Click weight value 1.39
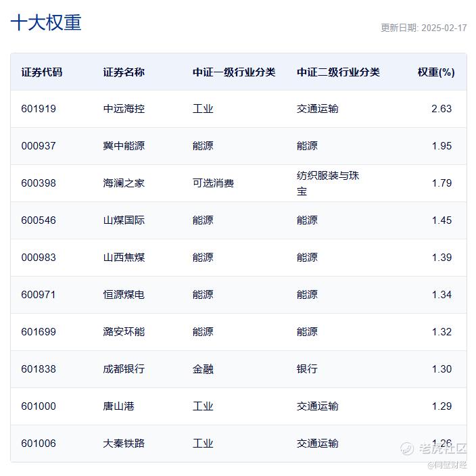This screenshot has height=476, width=476. pyautogui.click(x=442, y=258)
